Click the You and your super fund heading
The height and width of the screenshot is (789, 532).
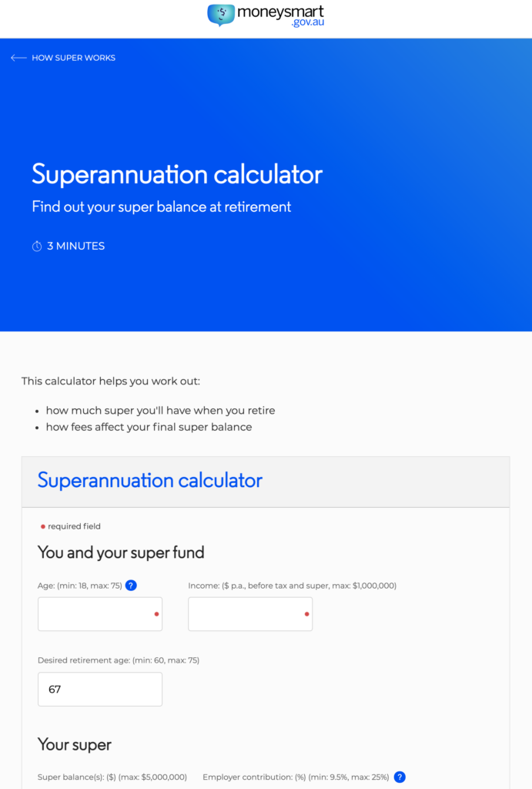tap(121, 552)
